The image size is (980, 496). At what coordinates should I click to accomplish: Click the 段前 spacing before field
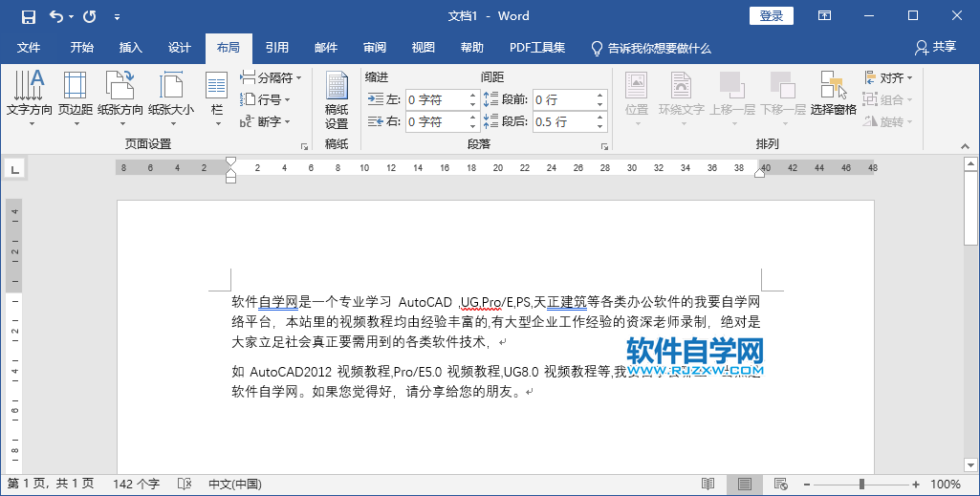(563, 100)
